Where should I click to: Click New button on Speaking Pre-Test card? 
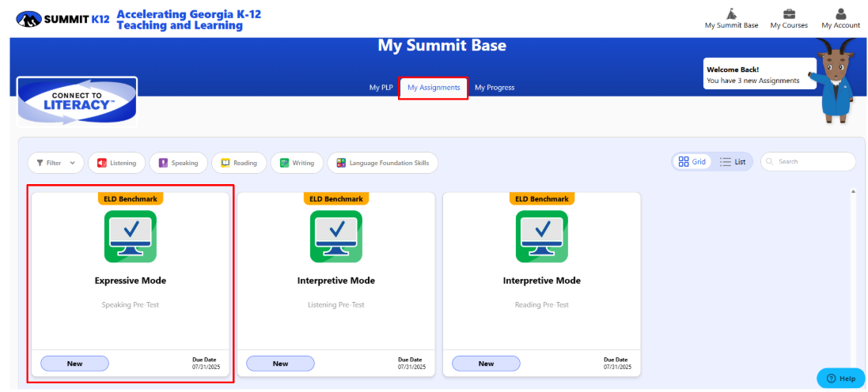[74, 364]
